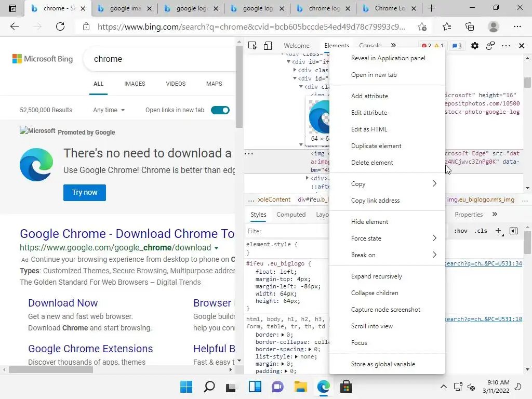Click the site info lock icon

(86, 26)
